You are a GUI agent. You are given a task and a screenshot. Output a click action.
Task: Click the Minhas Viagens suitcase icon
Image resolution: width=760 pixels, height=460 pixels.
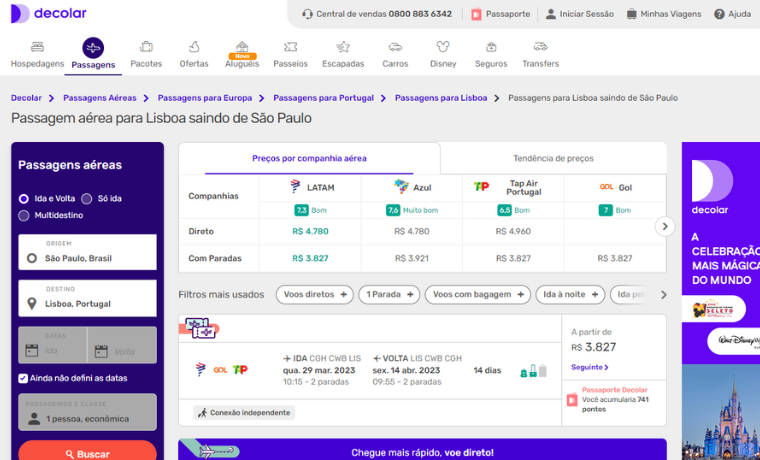632,14
